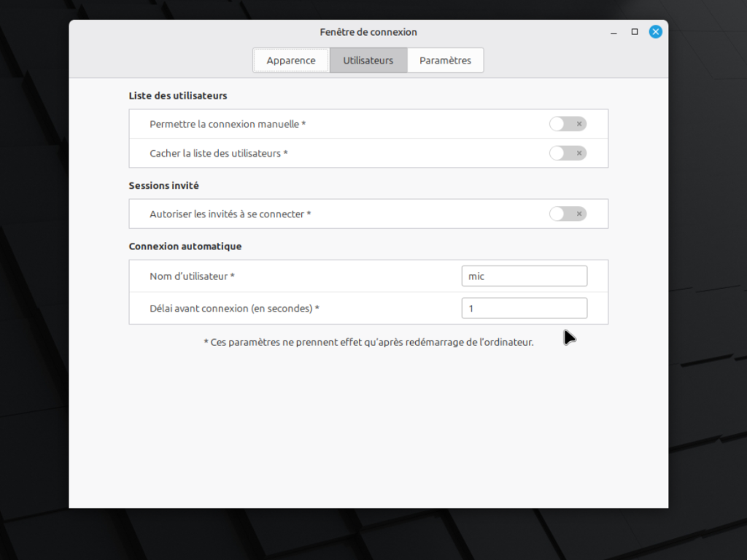Screen dimensions: 747x560
Task: Click the Sessions invité heading
Action: coord(164,186)
